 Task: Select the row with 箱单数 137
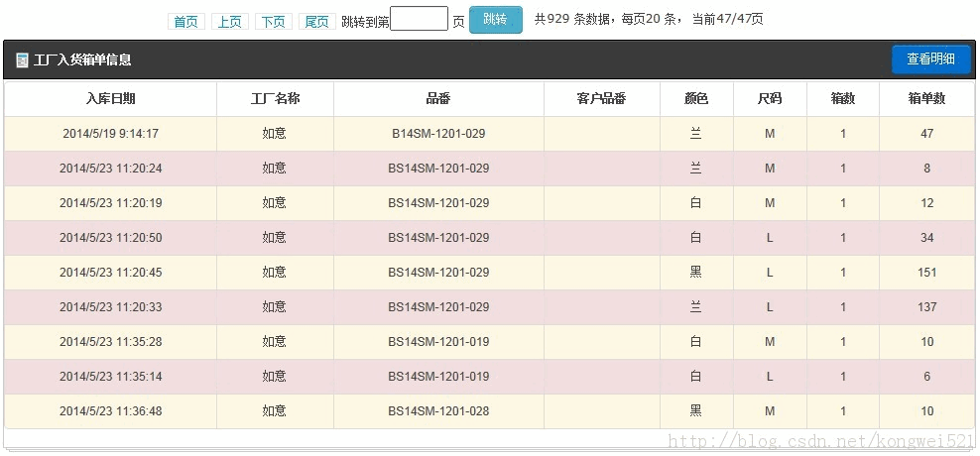coord(926,307)
